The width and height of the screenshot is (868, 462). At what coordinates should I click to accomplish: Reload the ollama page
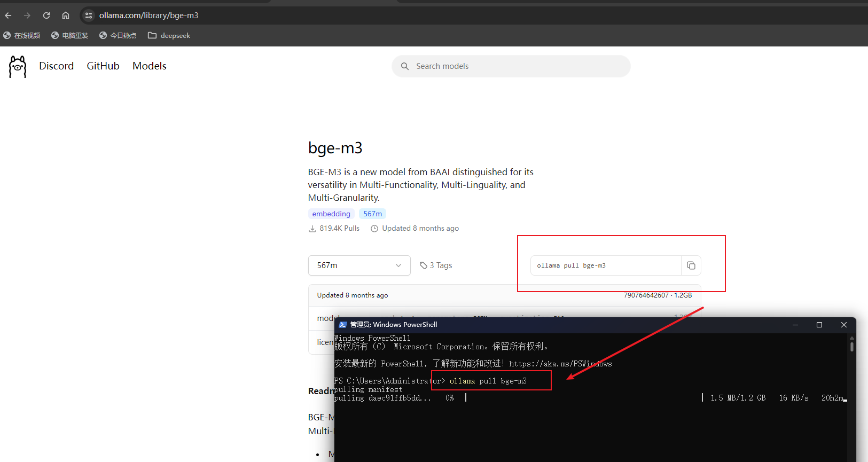point(46,15)
